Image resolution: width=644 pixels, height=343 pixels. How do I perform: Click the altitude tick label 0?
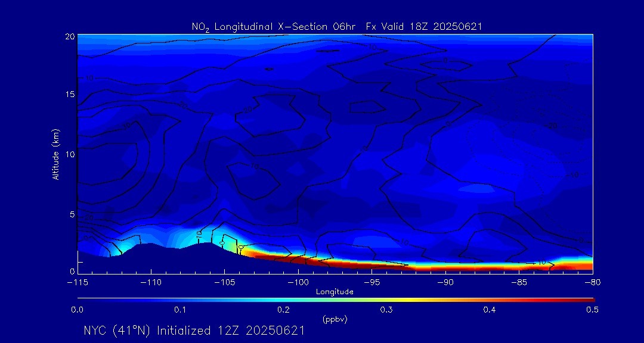[72, 271]
